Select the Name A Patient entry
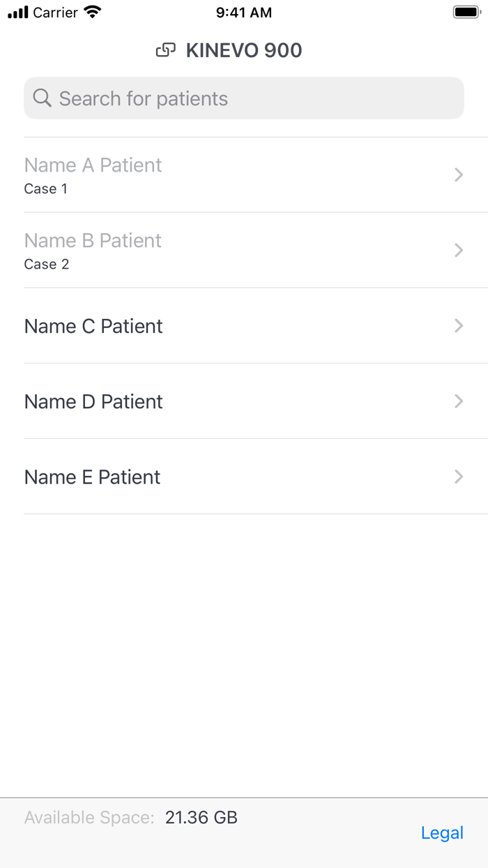Image resolution: width=488 pixels, height=868 pixels. pyautogui.click(x=93, y=165)
